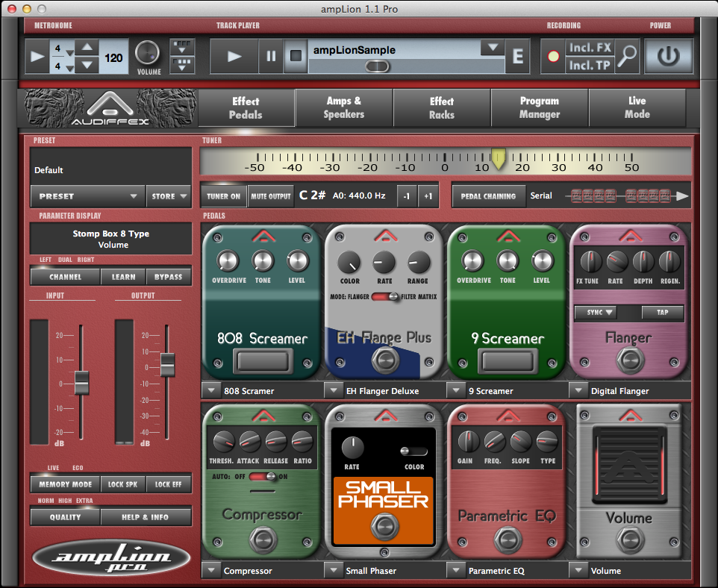718x588 pixels.
Task: Click the red record icon in Recording section
Action: [x=553, y=57]
